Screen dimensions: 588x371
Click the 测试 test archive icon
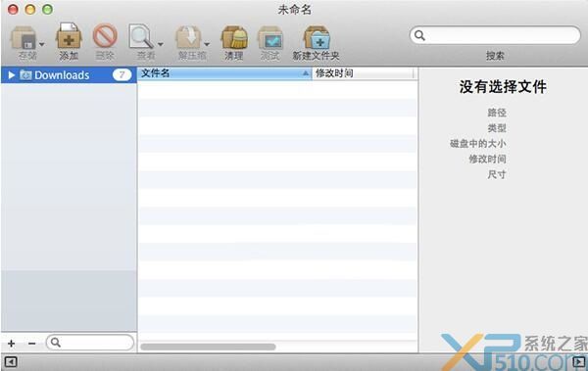[270, 37]
